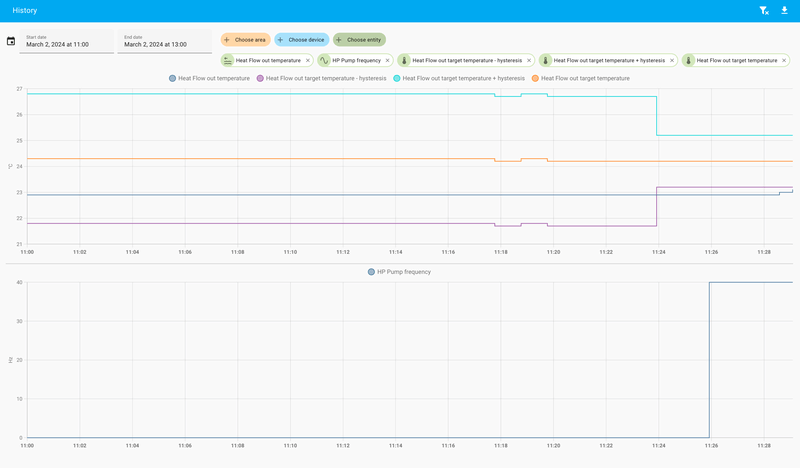Screen dimensions: 800x468
Task: Click the remove filters funnel icon
Action: [764, 10]
